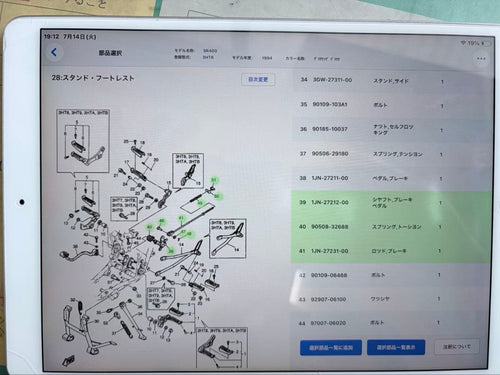Viewport: 500px width, 375px height.
Task: Select part row 42 90109-06888 bolt
Action: (x=391, y=275)
